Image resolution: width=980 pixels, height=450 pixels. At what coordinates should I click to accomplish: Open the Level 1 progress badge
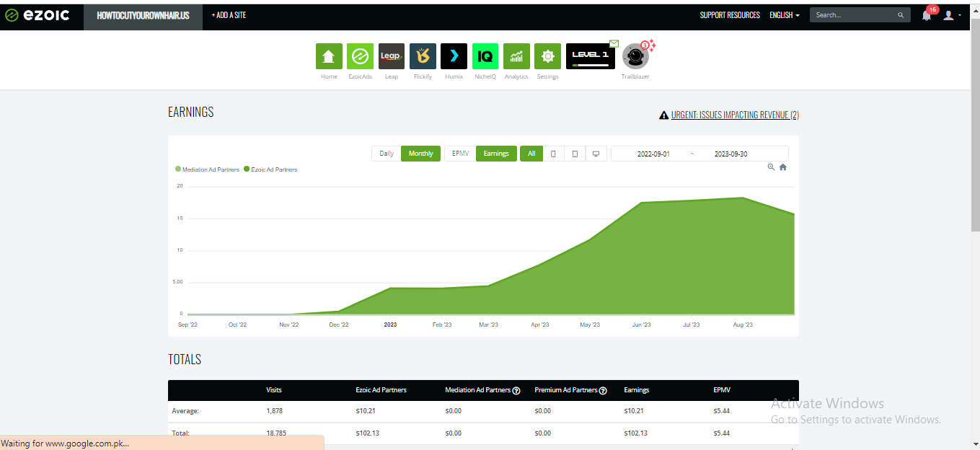pyautogui.click(x=591, y=56)
